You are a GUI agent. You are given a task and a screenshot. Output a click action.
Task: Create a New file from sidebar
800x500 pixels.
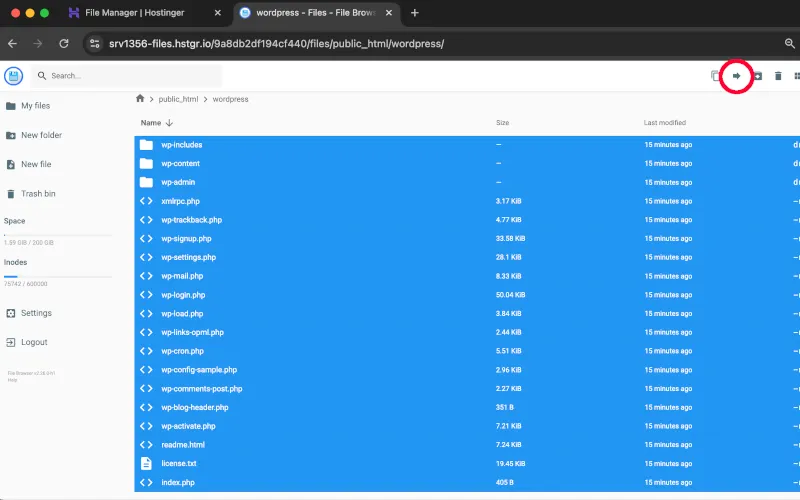click(x=29, y=164)
